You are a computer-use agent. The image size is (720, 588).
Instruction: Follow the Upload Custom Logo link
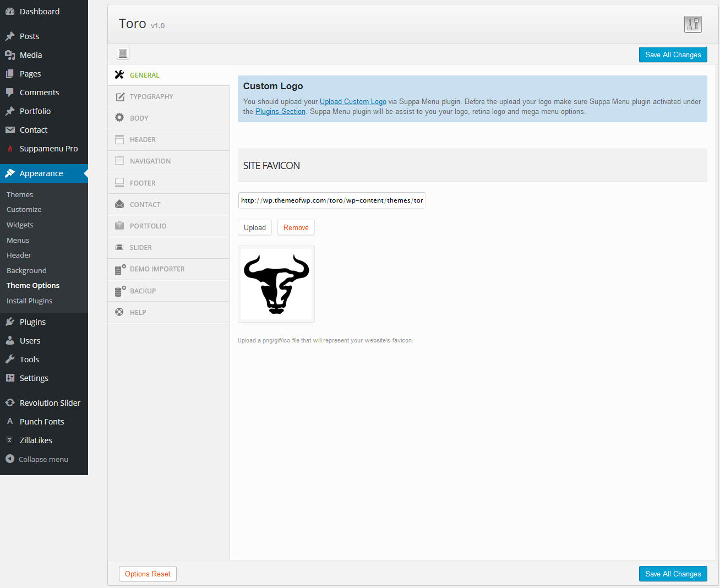click(x=353, y=102)
